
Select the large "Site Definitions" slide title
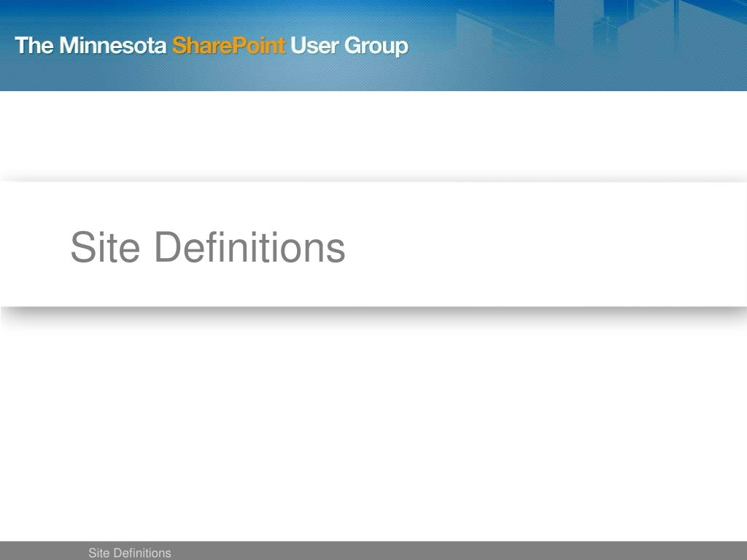tap(208, 246)
